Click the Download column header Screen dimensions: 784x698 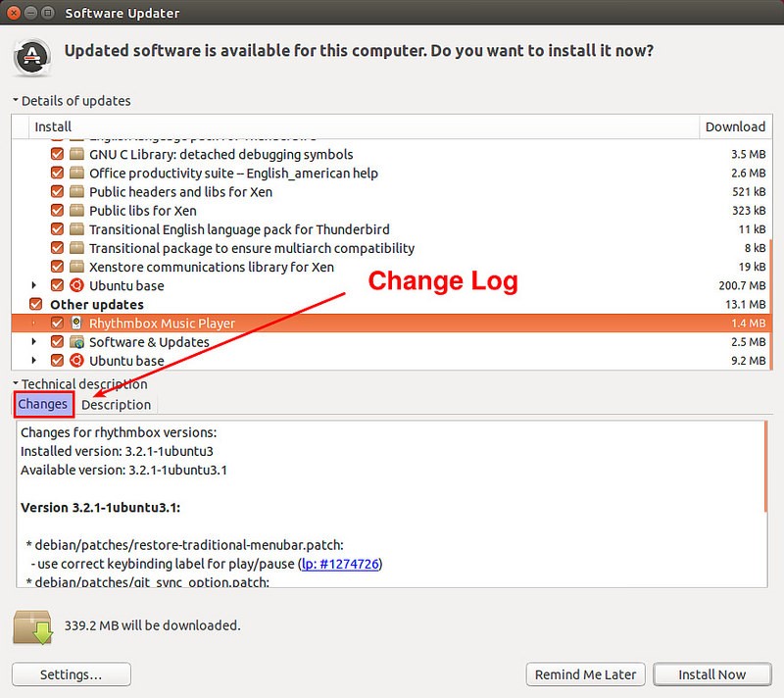735,126
